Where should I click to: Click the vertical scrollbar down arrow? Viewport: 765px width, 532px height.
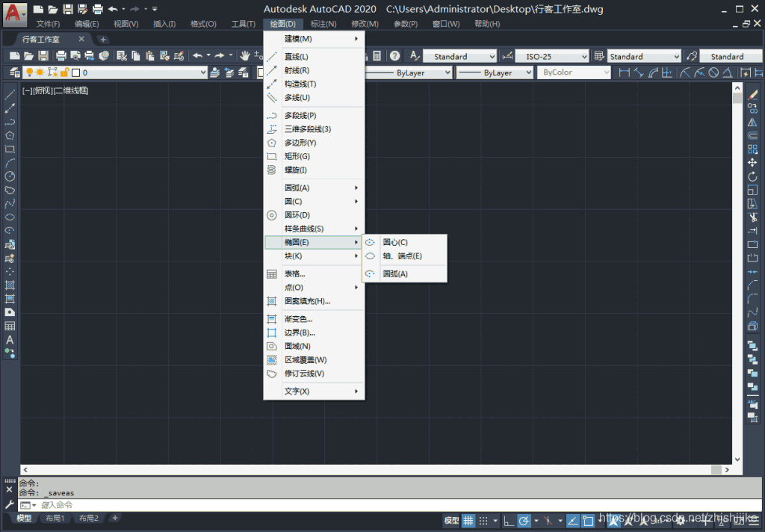(x=737, y=460)
